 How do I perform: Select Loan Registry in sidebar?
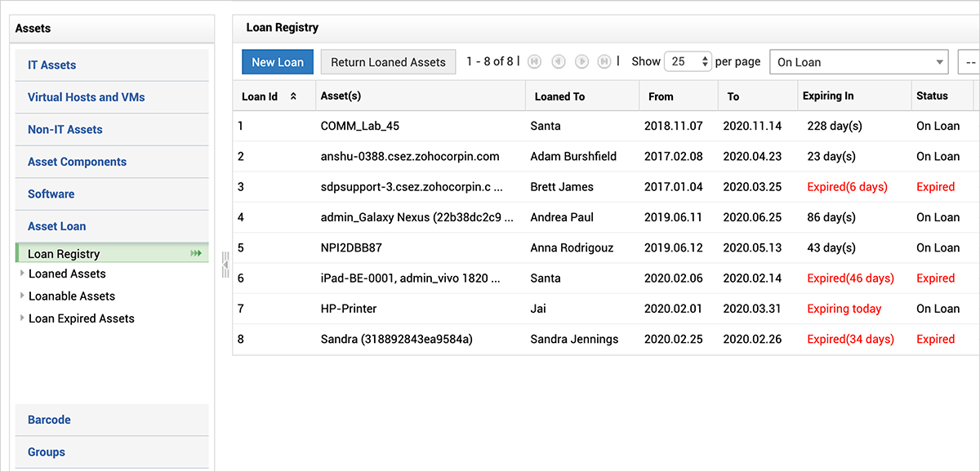[64, 254]
